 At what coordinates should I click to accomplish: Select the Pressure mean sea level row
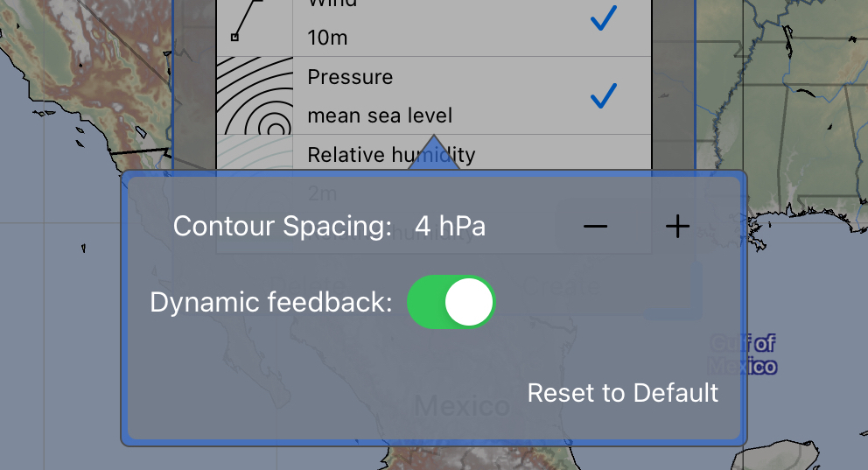434,95
